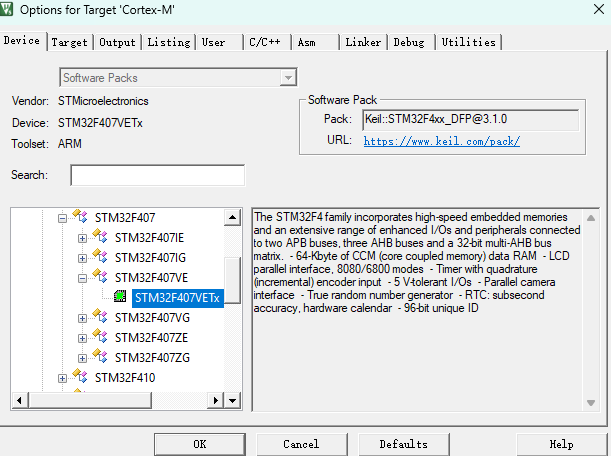Click the STM32F410 family icon
Screen dimensions: 611x456
[x=80, y=376]
